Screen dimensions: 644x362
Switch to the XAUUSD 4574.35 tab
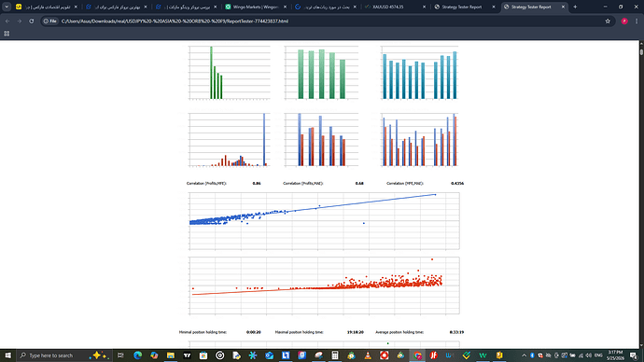tap(394, 7)
